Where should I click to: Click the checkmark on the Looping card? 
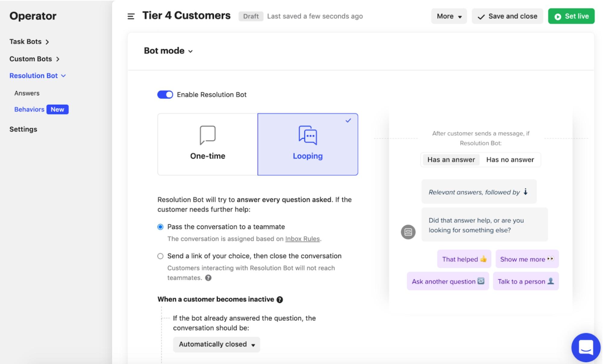348,121
